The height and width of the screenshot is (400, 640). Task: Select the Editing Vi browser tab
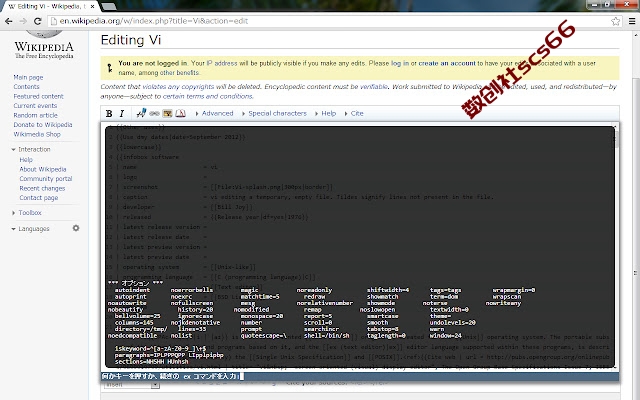(x=49, y=6)
